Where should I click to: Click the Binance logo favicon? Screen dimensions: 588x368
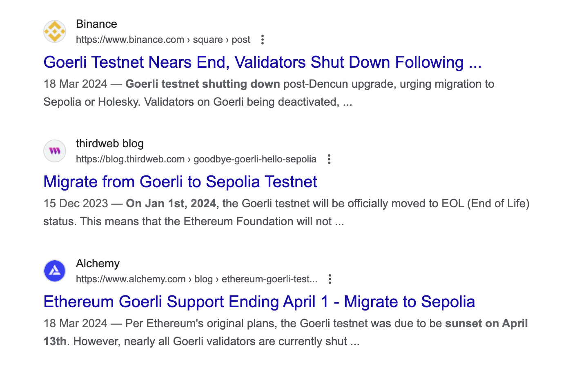(x=55, y=31)
